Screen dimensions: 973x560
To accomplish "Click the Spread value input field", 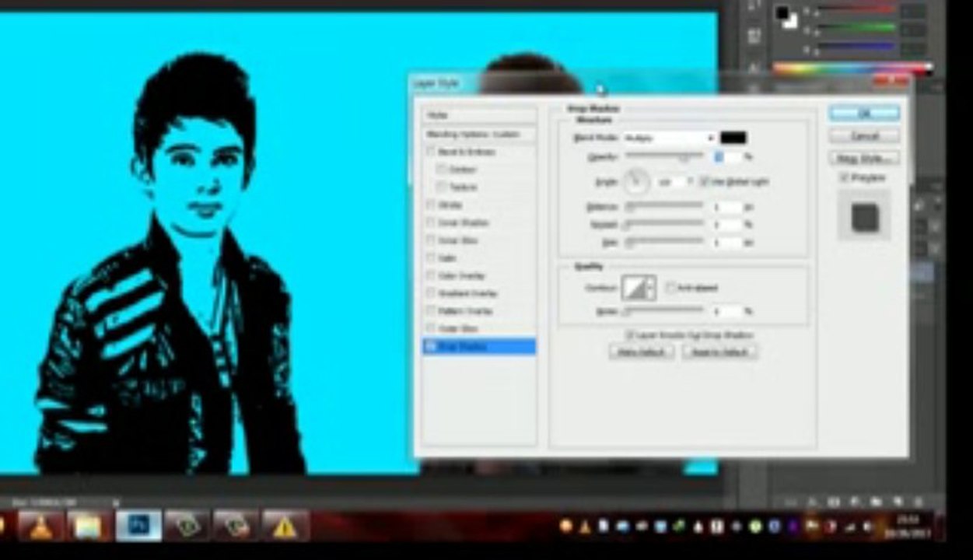I will 728,225.
